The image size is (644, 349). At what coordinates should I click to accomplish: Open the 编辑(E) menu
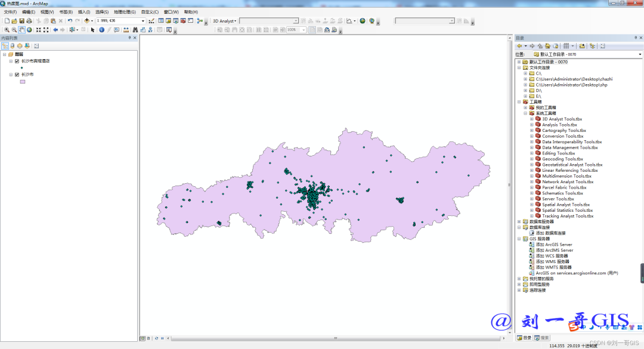click(x=29, y=12)
